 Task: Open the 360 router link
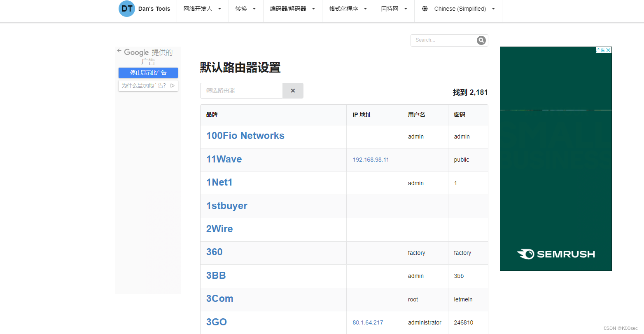click(215, 252)
